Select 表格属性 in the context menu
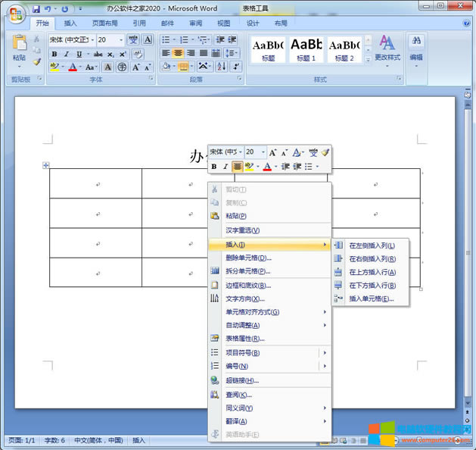 244,339
